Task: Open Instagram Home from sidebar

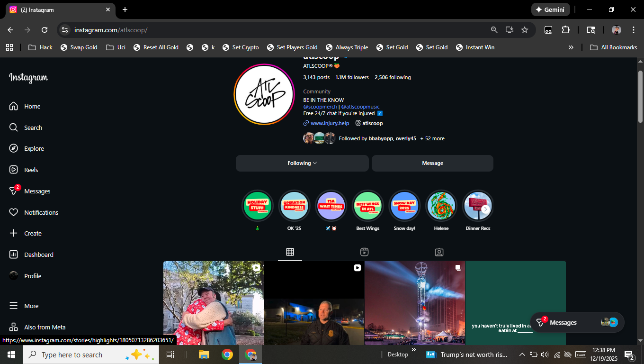Action: (x=25, y=107)
